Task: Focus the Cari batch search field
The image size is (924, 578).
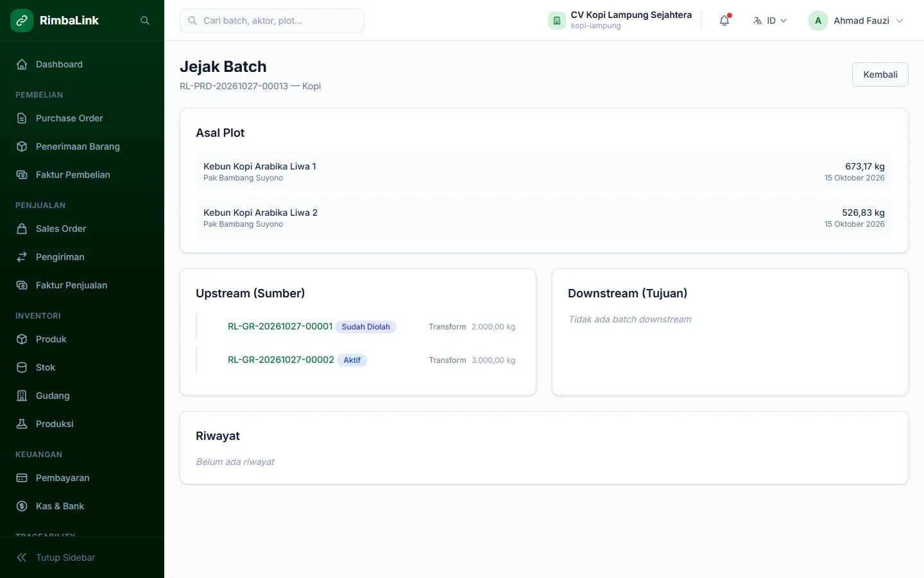Action: [x=272, y=21]
